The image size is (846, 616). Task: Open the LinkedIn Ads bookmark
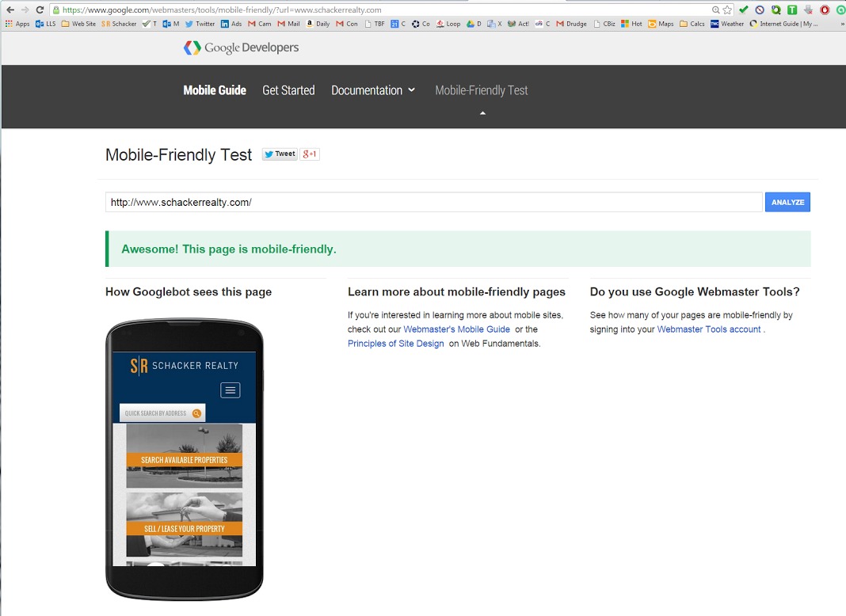(x=231, y=24)
